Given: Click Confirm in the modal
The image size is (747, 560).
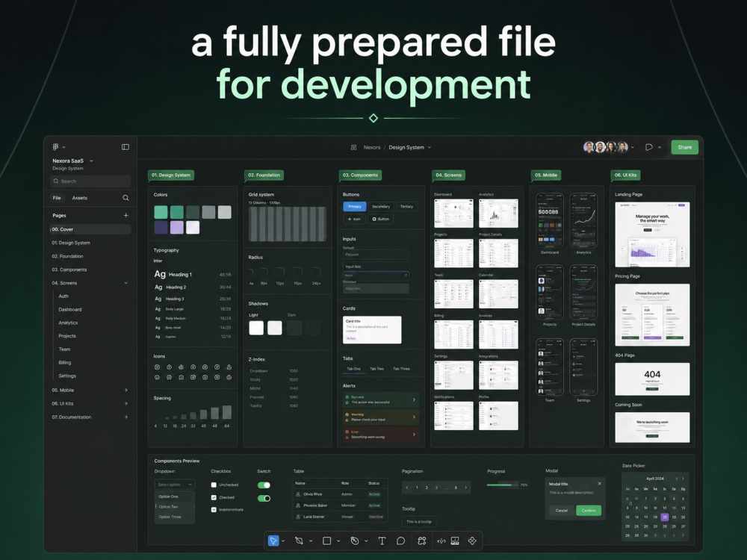Looking at the screenshot, I should click(589, 511).
